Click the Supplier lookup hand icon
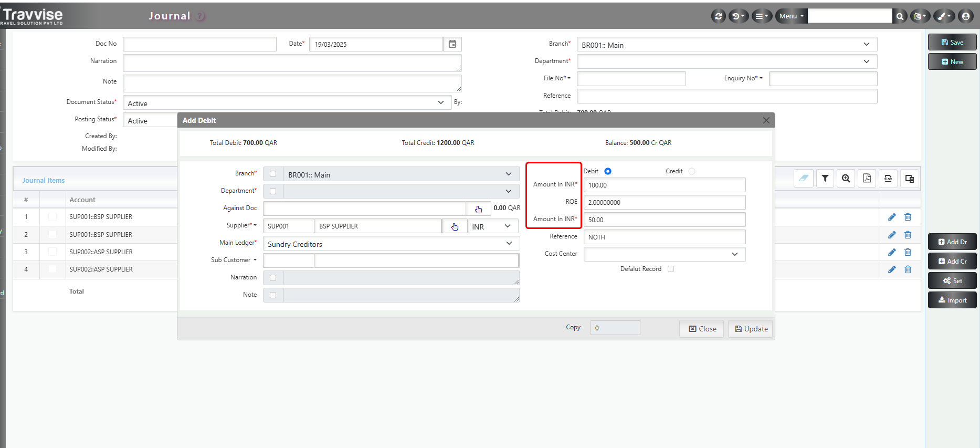The width and height of the screenshot is (980, 448). click(x=455, y=226)
